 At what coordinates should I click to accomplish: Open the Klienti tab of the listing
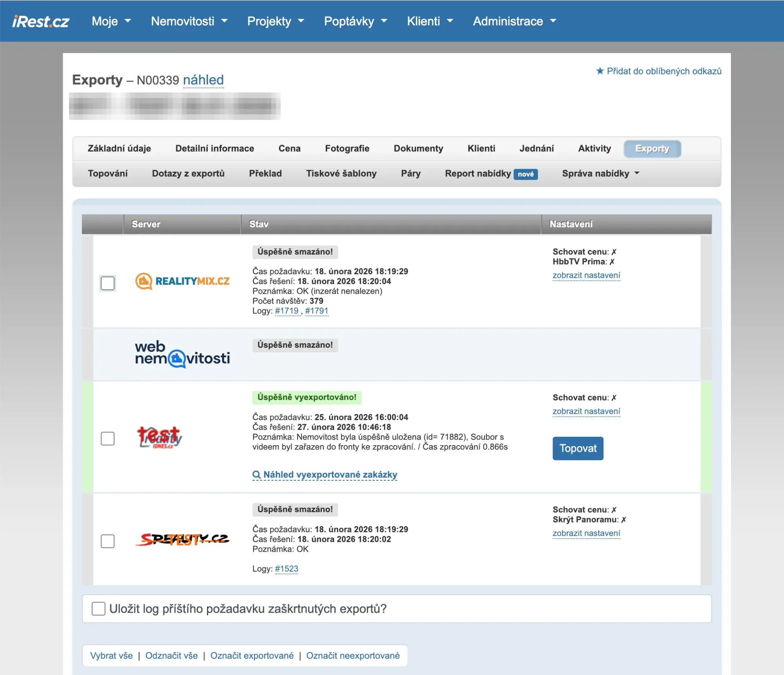tap(481, 148)
